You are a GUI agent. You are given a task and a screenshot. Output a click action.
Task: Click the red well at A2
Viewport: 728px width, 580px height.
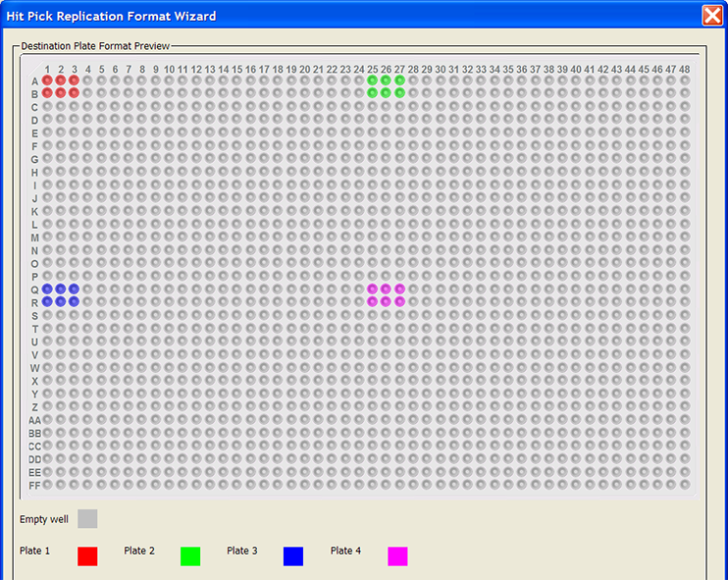61,80
